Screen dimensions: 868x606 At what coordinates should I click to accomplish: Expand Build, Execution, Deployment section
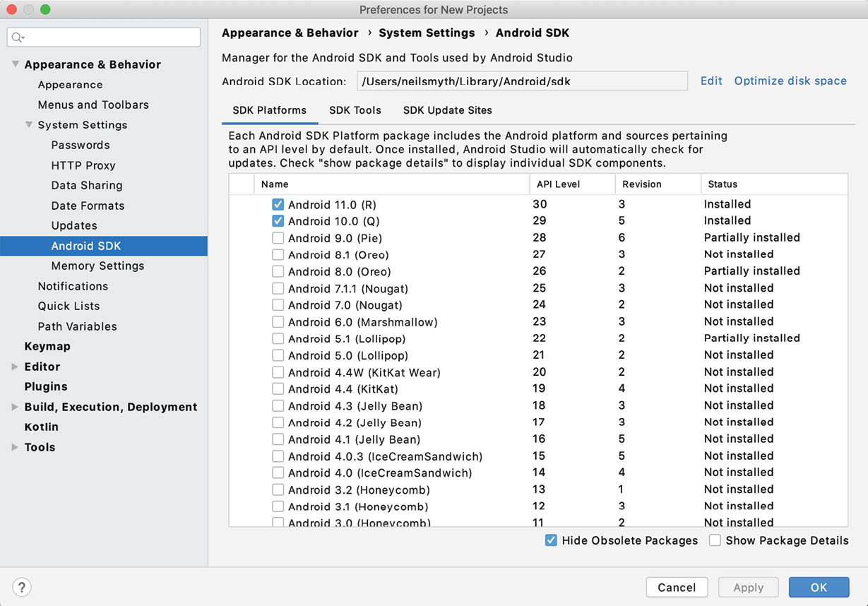pyautogui.click(x=16, y=407)
